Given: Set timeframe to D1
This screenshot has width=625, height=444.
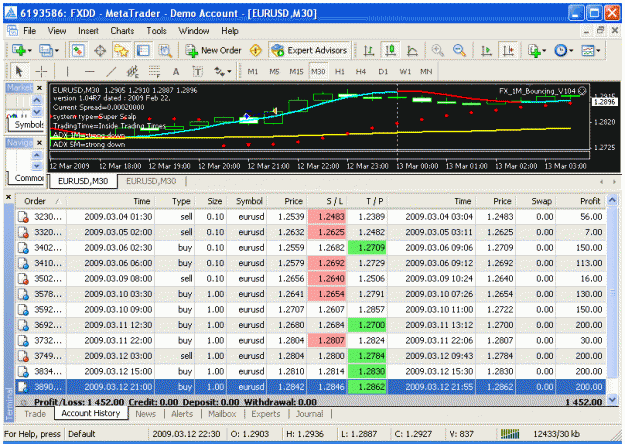Looking at the screenshot, I should pyautogui.click(x=383, y=72).
